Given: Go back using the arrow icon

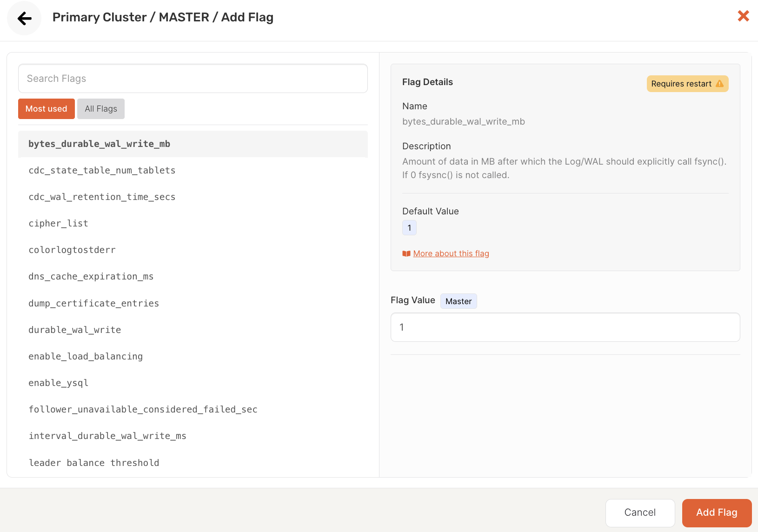Looking at the screenshot, I should click(x=24, y=18).
